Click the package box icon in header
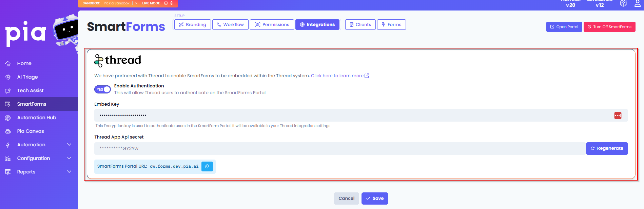The width and height of the screenshot is (644, 209). click(623, 4)
